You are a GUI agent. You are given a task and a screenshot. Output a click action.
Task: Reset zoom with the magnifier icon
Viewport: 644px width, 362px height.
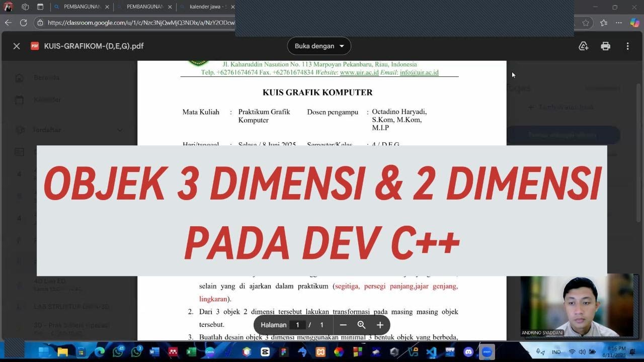click(x=361, y=325)
